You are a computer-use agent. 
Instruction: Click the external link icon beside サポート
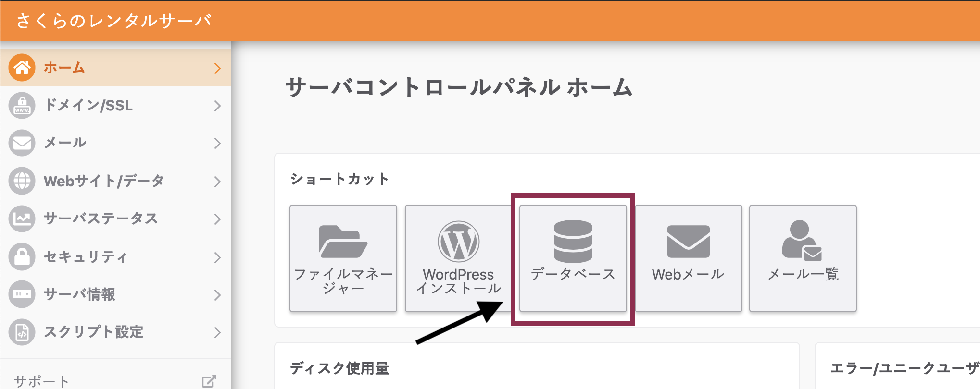coord(209,381)
